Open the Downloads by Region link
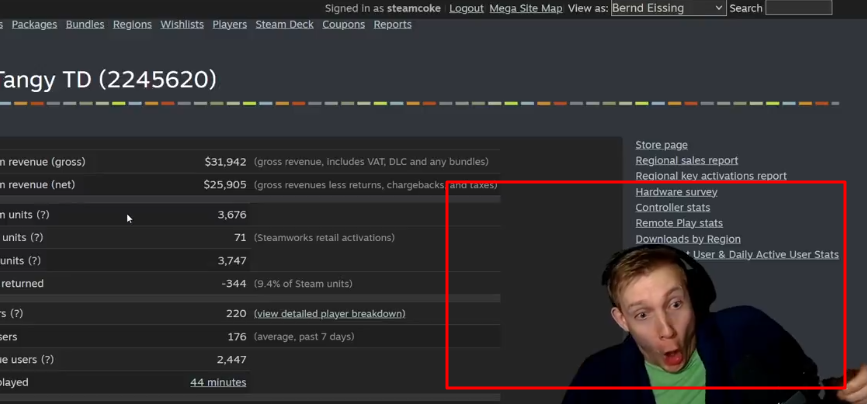867x404 pixels. (688, 239)
